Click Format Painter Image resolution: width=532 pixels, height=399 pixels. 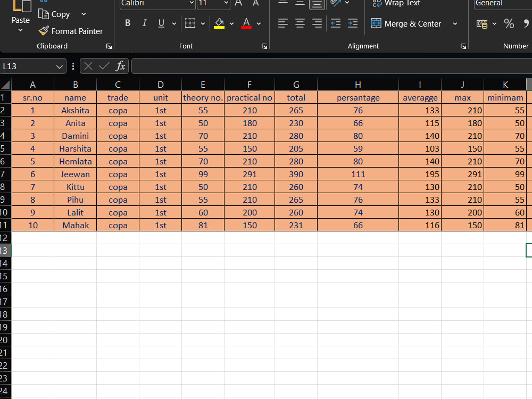(x=71, y=31)
